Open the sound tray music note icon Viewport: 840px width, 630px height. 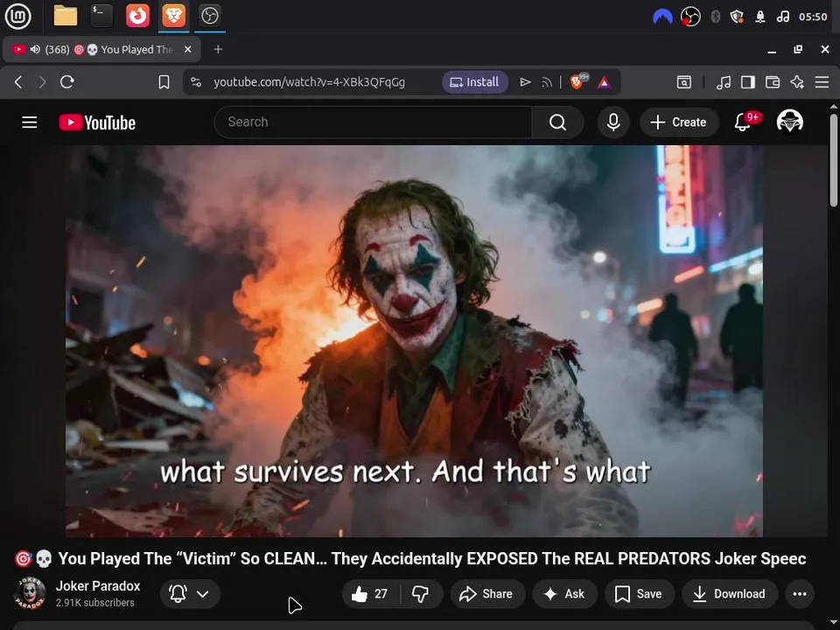(782, 17)
